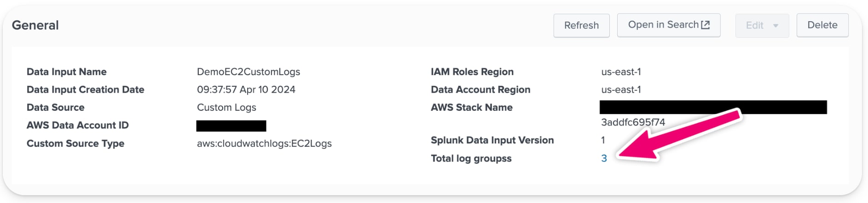Open the Total log groups link 3
Viewport: 868px width, 203px height.
coord(604,158)
